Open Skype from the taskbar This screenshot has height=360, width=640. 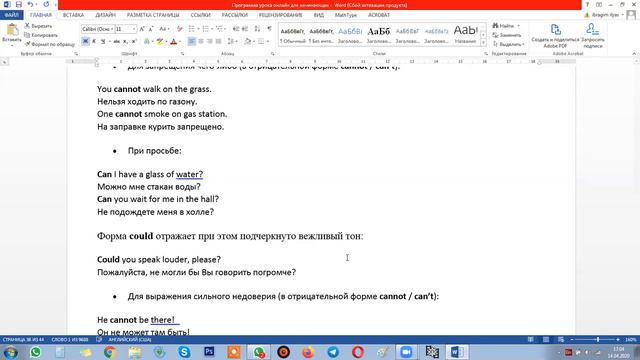184,352
